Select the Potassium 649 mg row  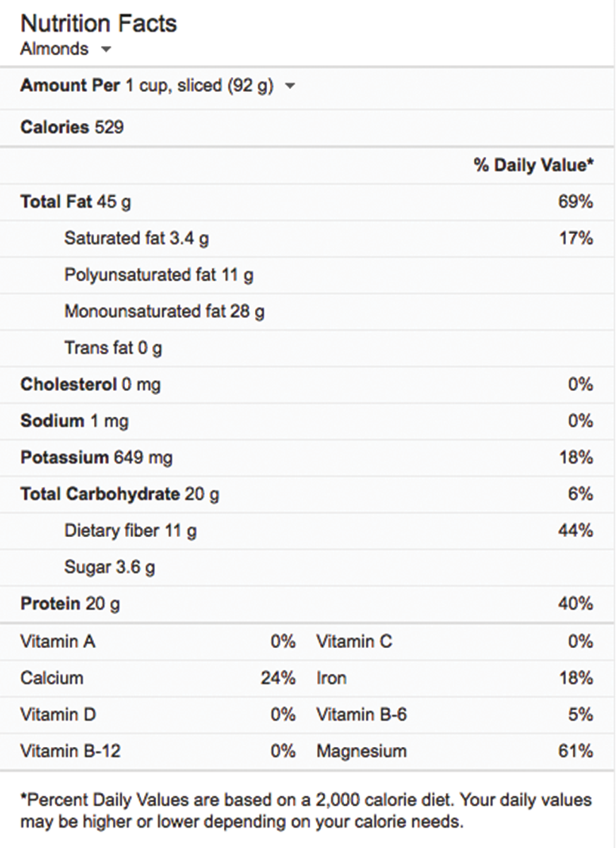[96, 458]
